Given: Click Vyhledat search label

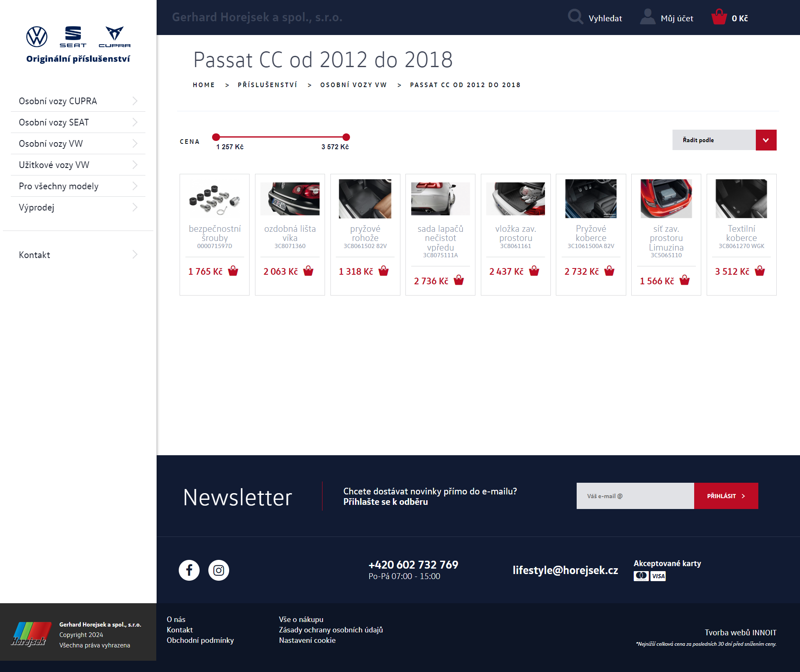Looking at the screenshot, I should click(605, 18).
